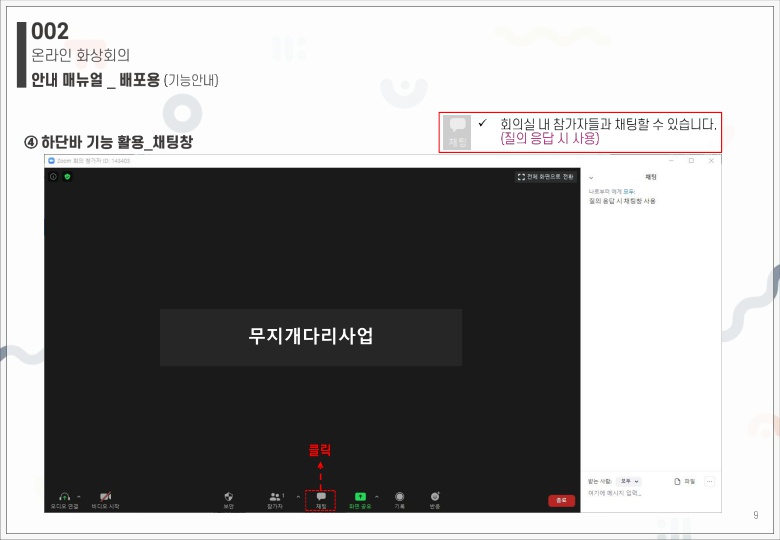Click the meeting info icon at top-left
Screen dimensions: 780x540
click(x=54, y=176)
